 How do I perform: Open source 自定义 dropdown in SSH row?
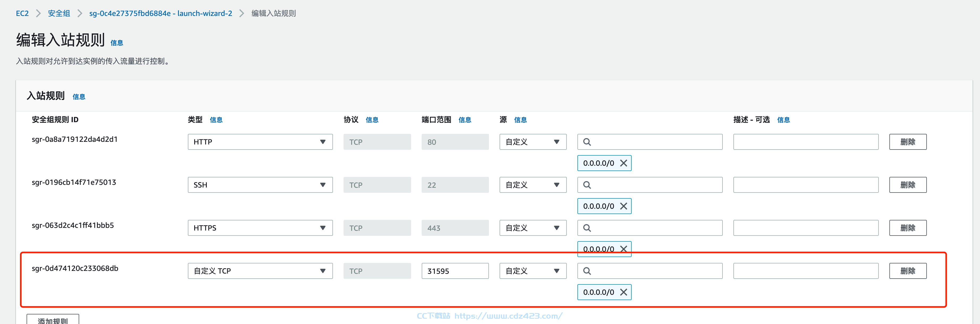point(533,185)
